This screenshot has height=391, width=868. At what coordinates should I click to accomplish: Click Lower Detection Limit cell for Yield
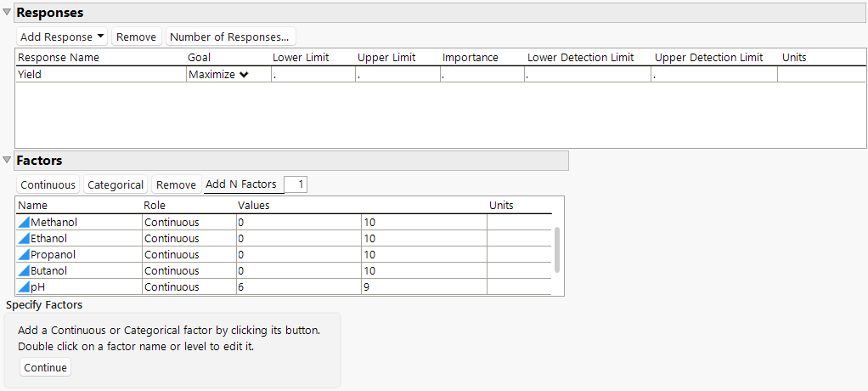588,75
